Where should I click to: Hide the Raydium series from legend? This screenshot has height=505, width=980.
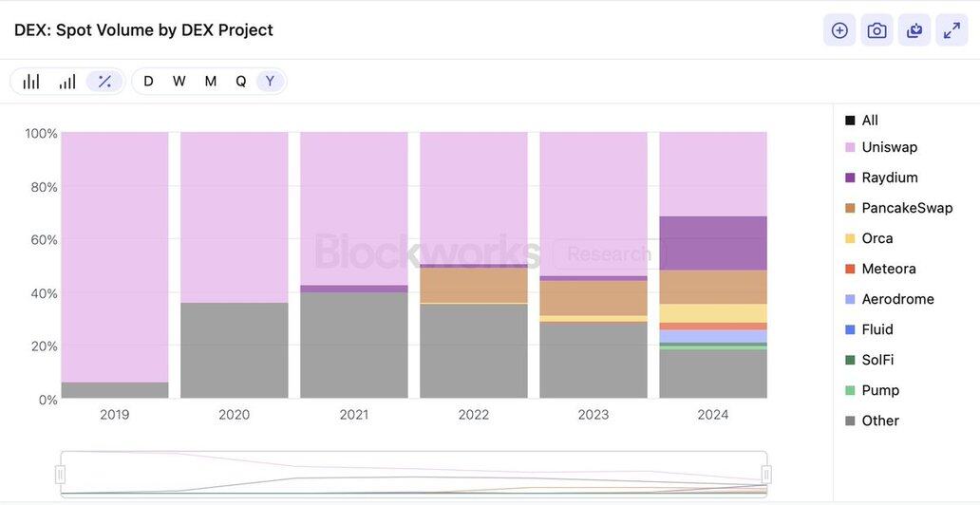tap(881, 178)
